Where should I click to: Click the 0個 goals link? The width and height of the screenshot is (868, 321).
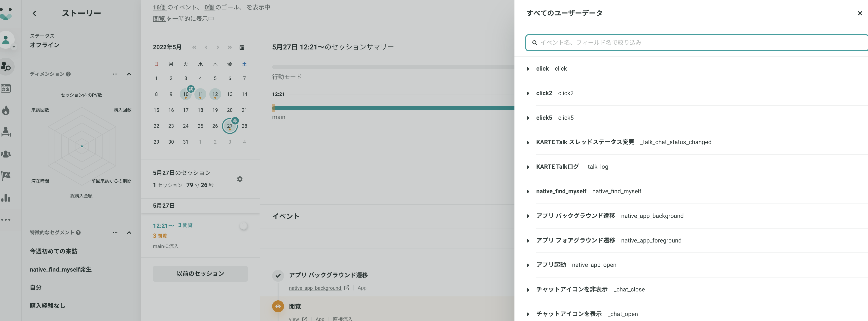210,7
